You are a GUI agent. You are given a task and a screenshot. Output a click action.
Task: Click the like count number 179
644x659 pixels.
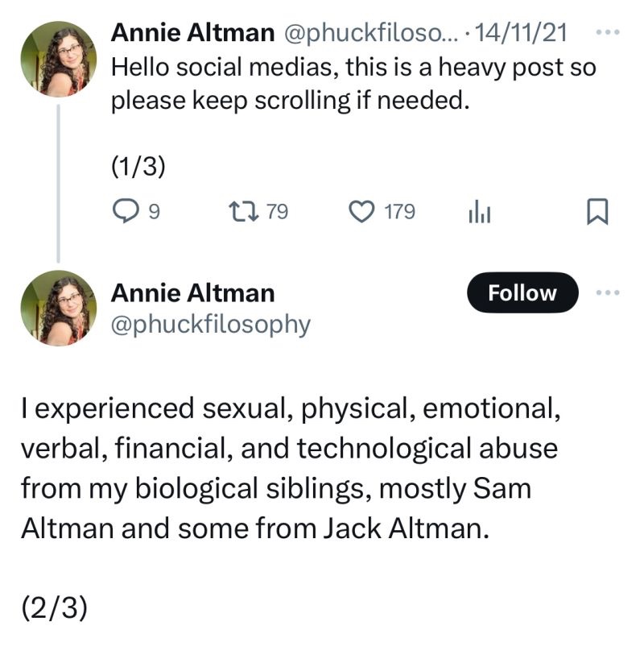click(399, 212)
